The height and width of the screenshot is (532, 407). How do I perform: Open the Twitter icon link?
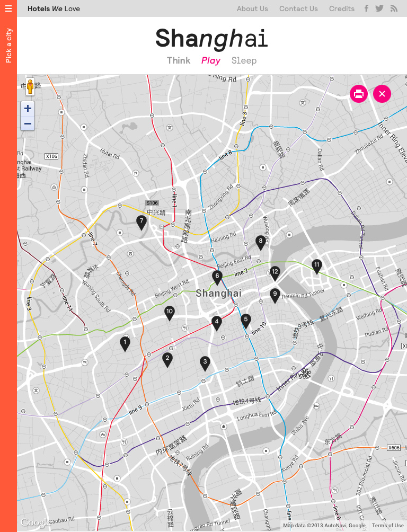pos(379,8)
